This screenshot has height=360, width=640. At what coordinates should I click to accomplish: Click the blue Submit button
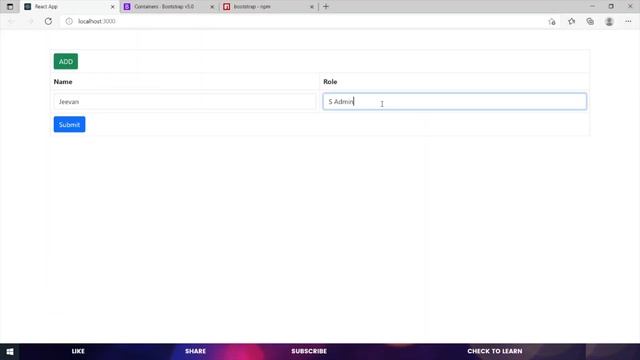[69, 124]
